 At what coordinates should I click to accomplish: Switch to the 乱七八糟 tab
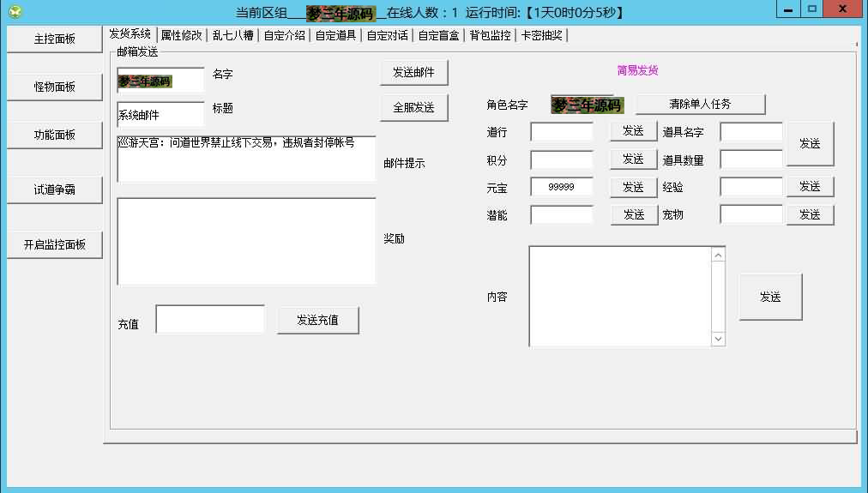233,35
